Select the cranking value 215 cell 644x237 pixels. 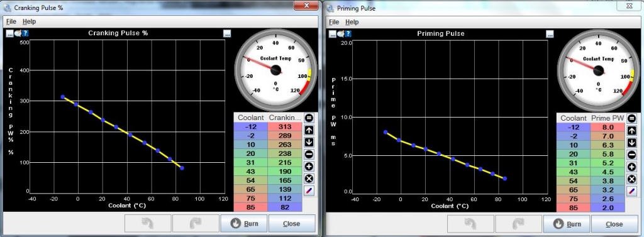coord(285,162)
